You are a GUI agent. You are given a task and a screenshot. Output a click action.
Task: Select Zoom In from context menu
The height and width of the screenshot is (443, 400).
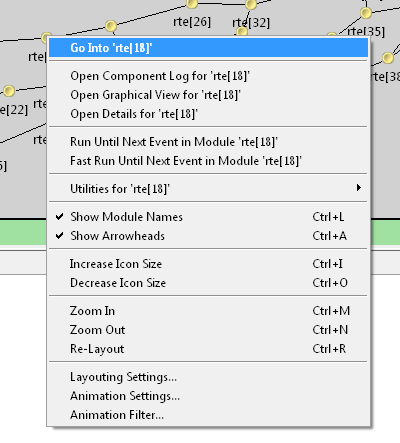(x=208, y=311)
